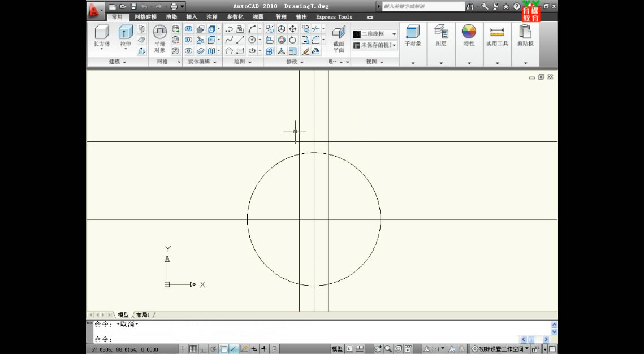Image resolution: width=644 pixels, height=354 pixels.
Task: Switch to the 插入 ribbon tab
Action: coord(192,18)
